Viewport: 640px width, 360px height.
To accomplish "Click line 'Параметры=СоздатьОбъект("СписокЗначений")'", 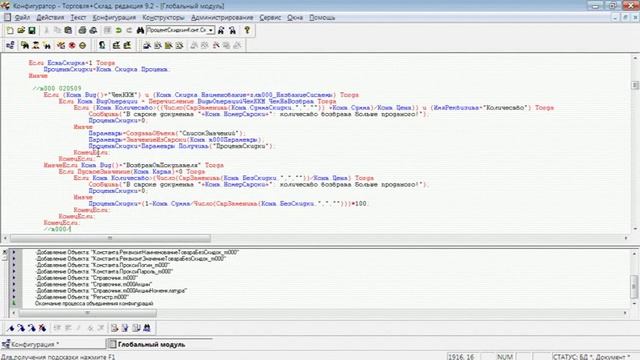I will 167,133.
